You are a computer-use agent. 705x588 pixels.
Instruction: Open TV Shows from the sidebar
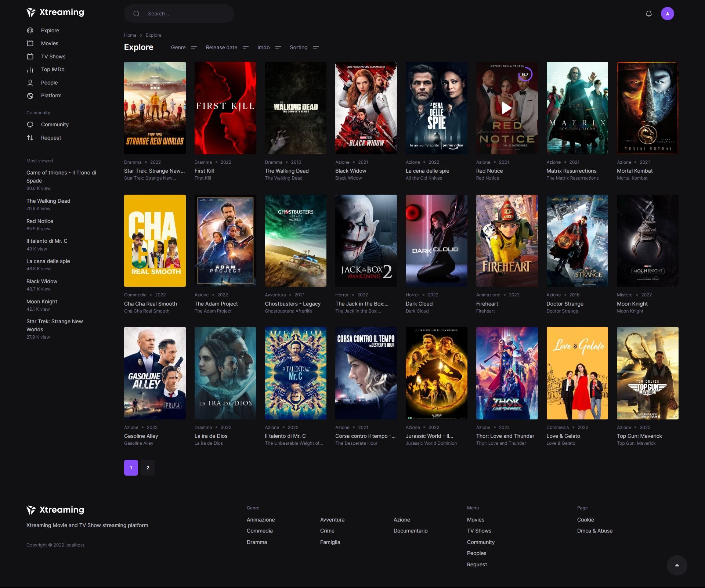pyautogui.click(x=53, y=57)
